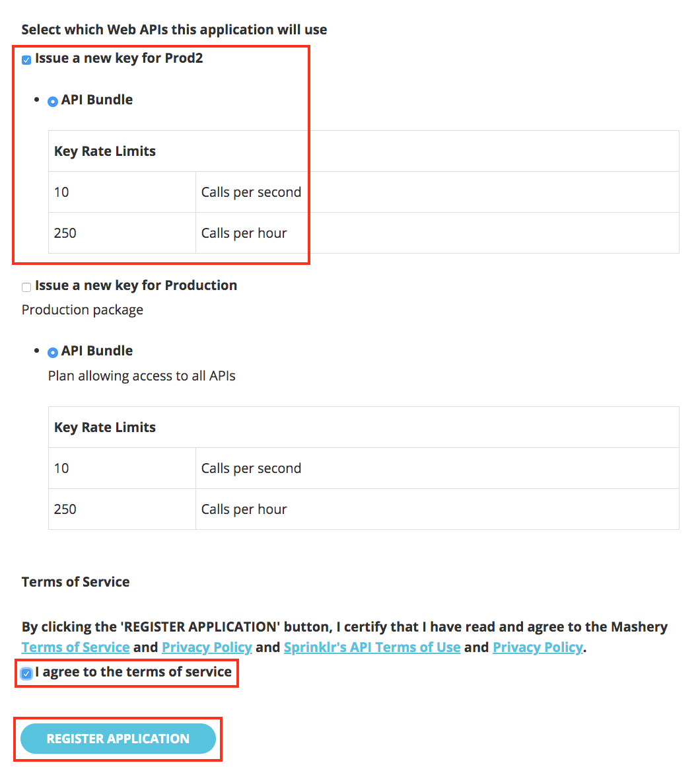Click the '250' cell in Prod2 table
Screen dimensions: 700x767
pyautogui.click(x=65, y=233)
